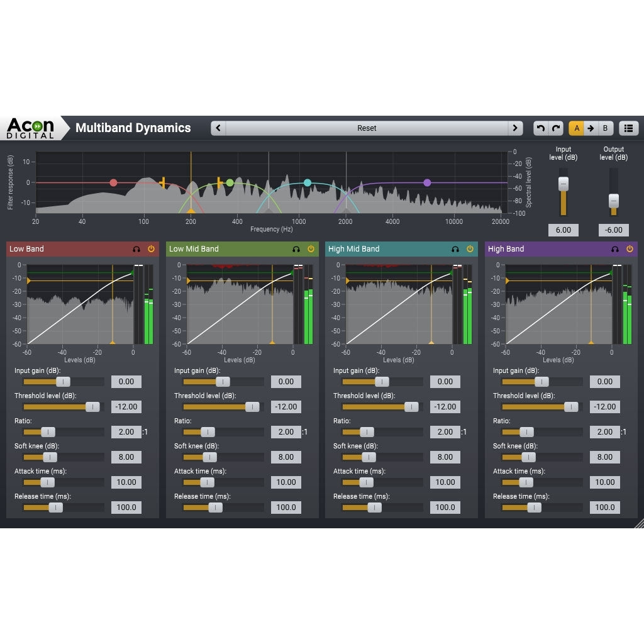The image size is (644, 644).
Task: Toggle the Low Band power button
Action: [x=151, y=249]
